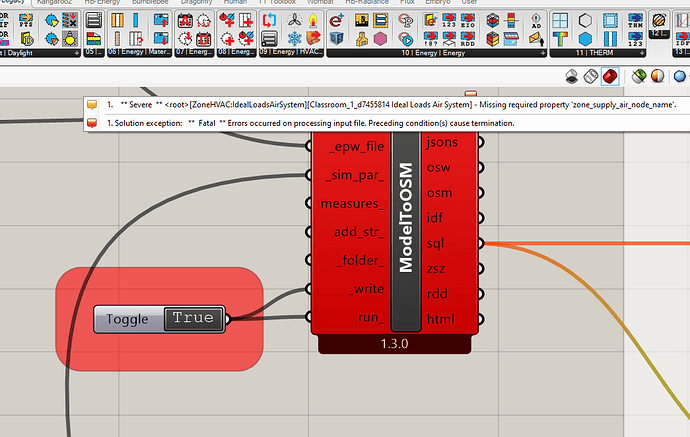Select the calendar A schedule icon

[x=185, y=20]
